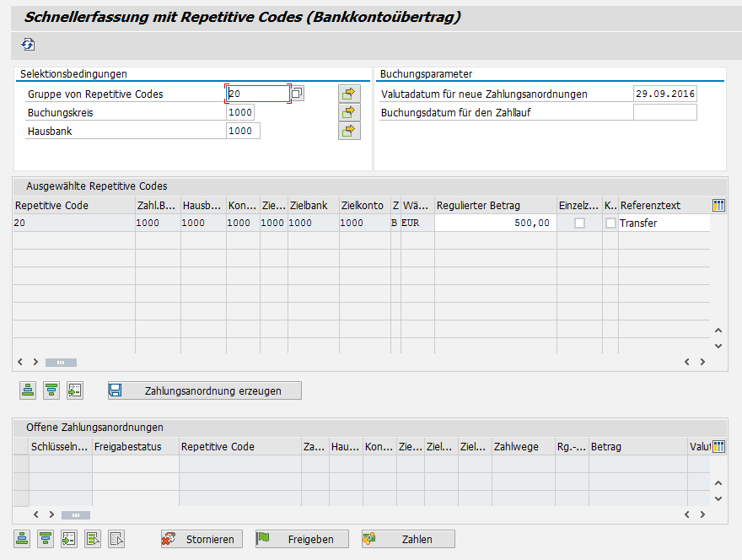Click multiple selection arrow for Buchungskreis
This screenshot has height=560, width=742.
(348, 112)
